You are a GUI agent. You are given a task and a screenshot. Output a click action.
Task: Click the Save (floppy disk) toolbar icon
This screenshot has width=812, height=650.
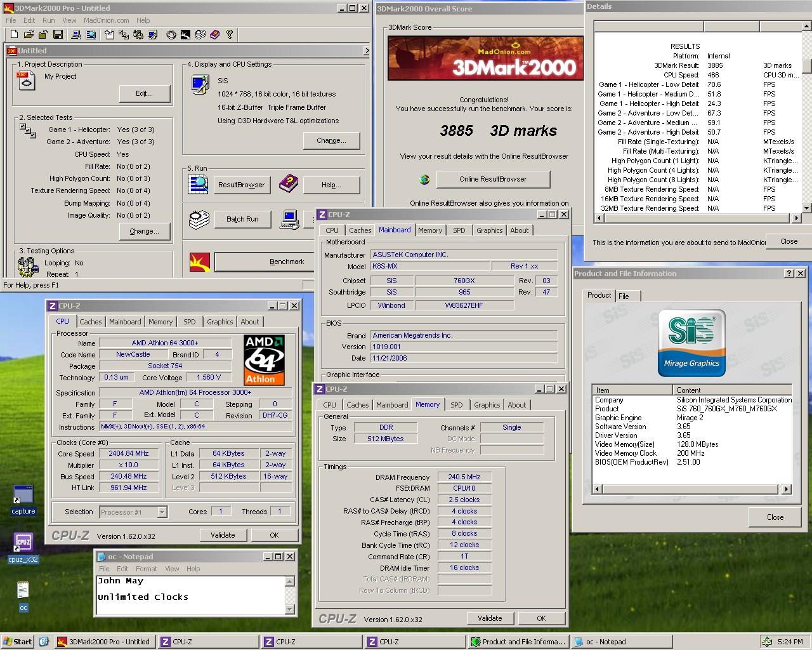(x=58, y=34)
